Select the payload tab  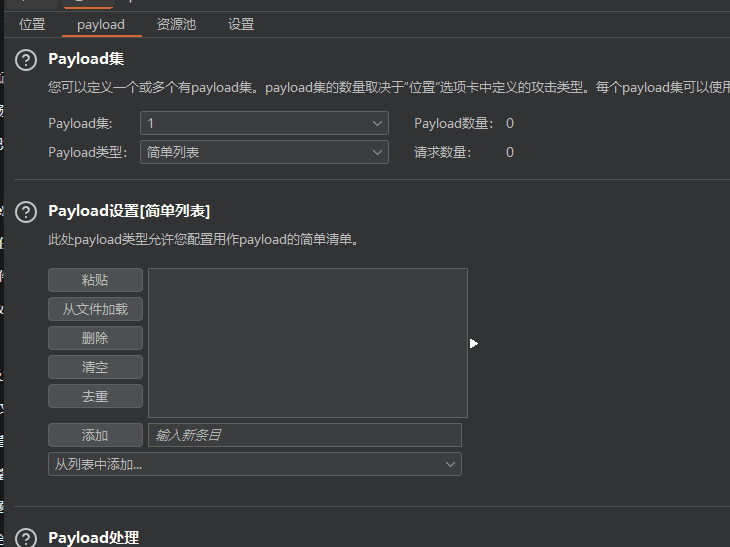click(101, 24)
